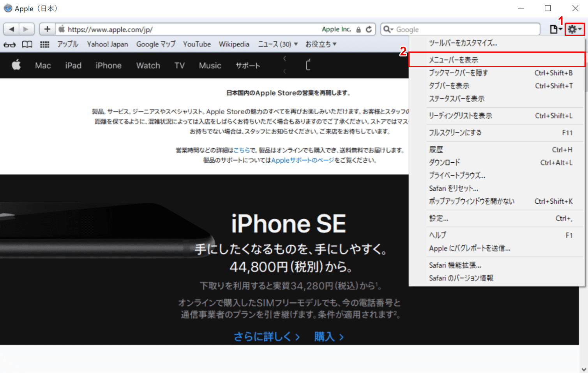Go to サポート in Apple navigation
This screenshot has height=373, width=588.
[x=247, y=66]
